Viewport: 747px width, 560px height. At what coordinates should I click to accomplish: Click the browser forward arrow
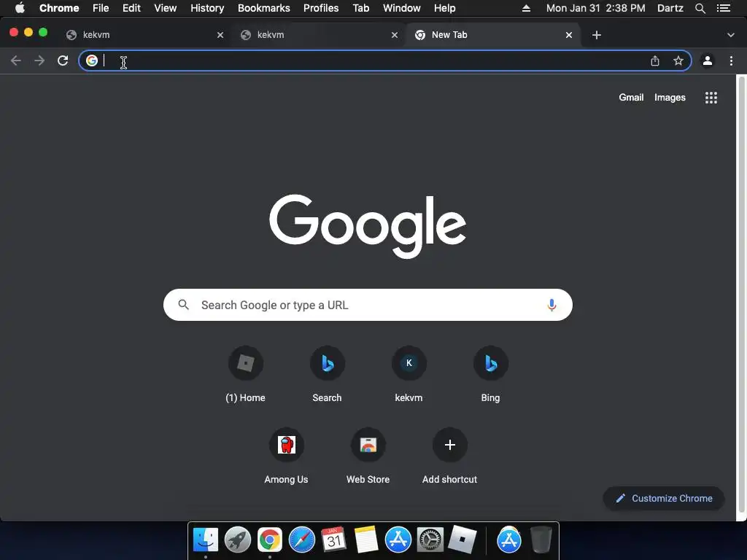pos(39,61)
